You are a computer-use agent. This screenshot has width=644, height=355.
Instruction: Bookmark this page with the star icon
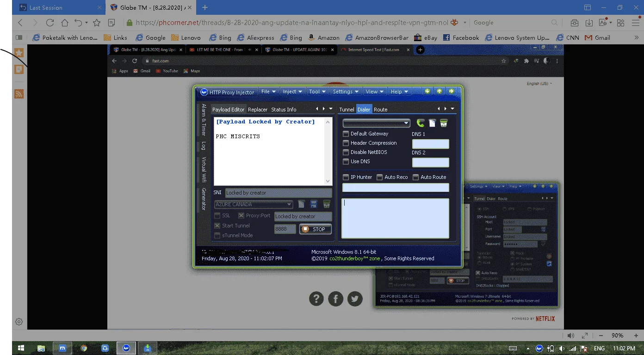tap(97, 23)
